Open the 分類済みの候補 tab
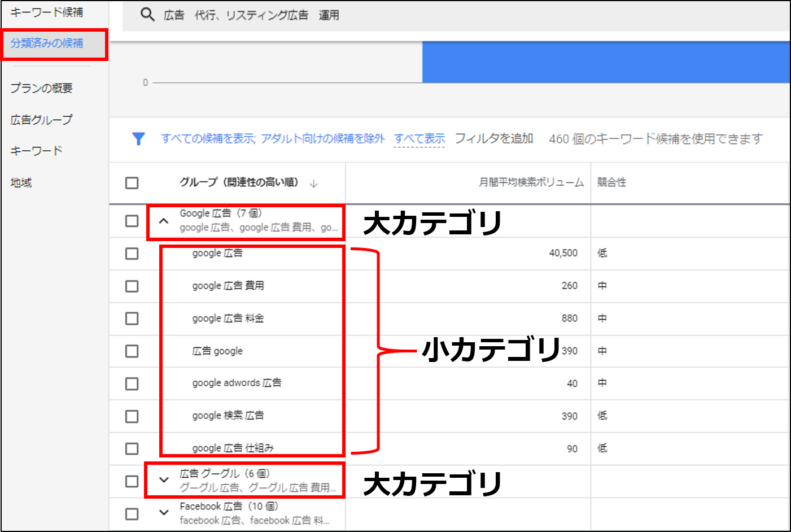The height and width of the screenshot is (532, 791). point(47,43)
